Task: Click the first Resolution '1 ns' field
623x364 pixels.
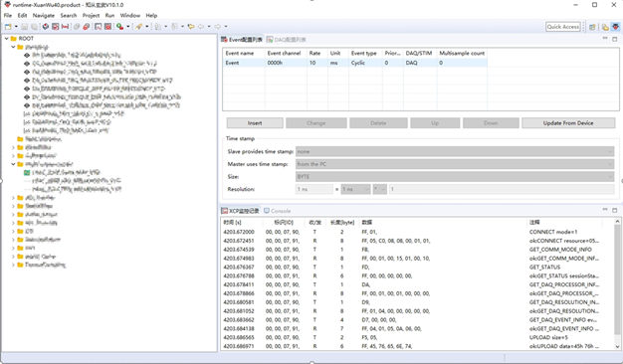Action: pyautogui.click(x=314, y=189)
